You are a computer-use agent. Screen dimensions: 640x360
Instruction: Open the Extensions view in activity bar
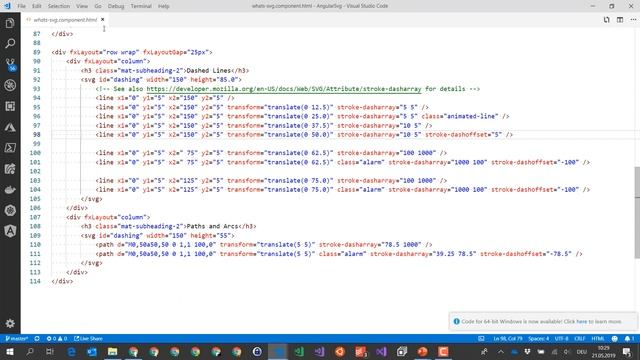tap(10, 106)
